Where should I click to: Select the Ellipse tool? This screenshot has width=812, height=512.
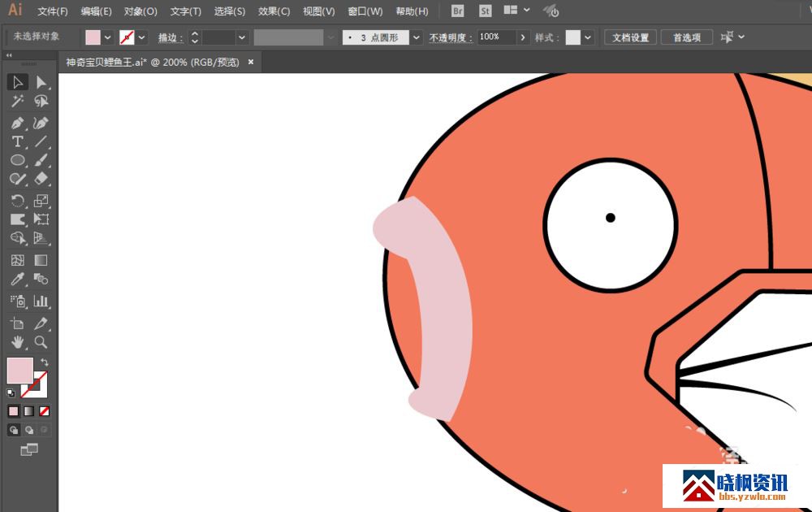coord(18,160)
